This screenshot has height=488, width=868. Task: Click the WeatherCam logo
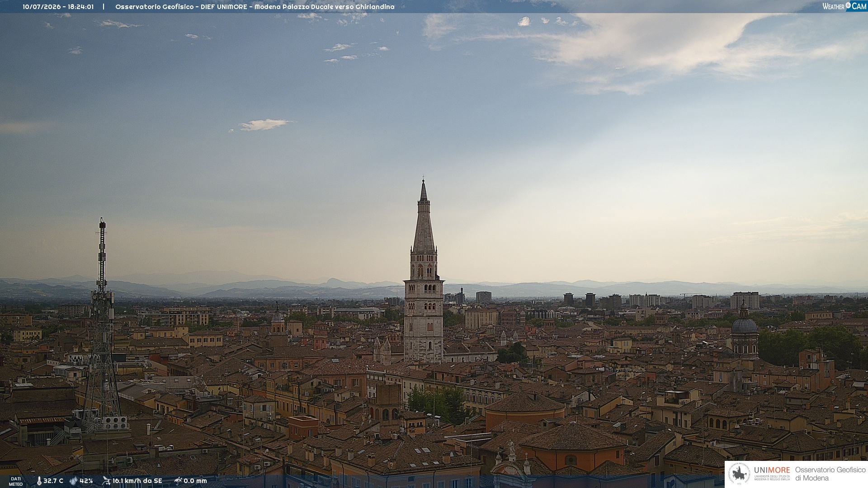point(844,6)
